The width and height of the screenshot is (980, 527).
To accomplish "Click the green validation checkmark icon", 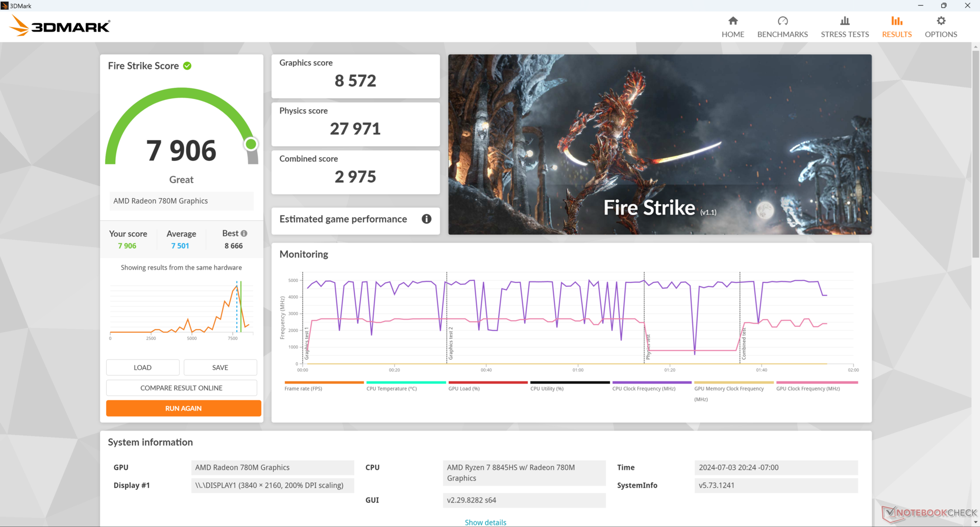I will click(187, 66).
